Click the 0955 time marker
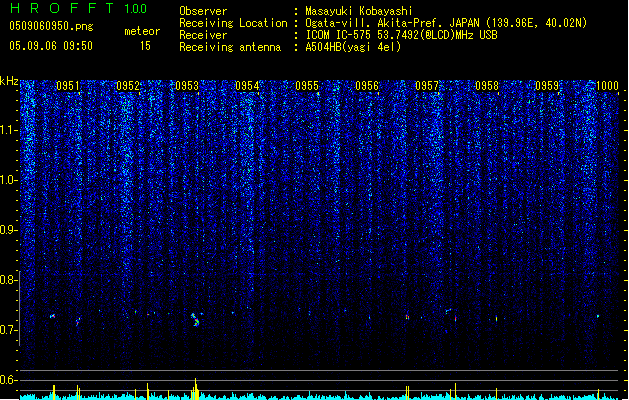This screenshot has width=629, height=400. [x=307, y=86]
